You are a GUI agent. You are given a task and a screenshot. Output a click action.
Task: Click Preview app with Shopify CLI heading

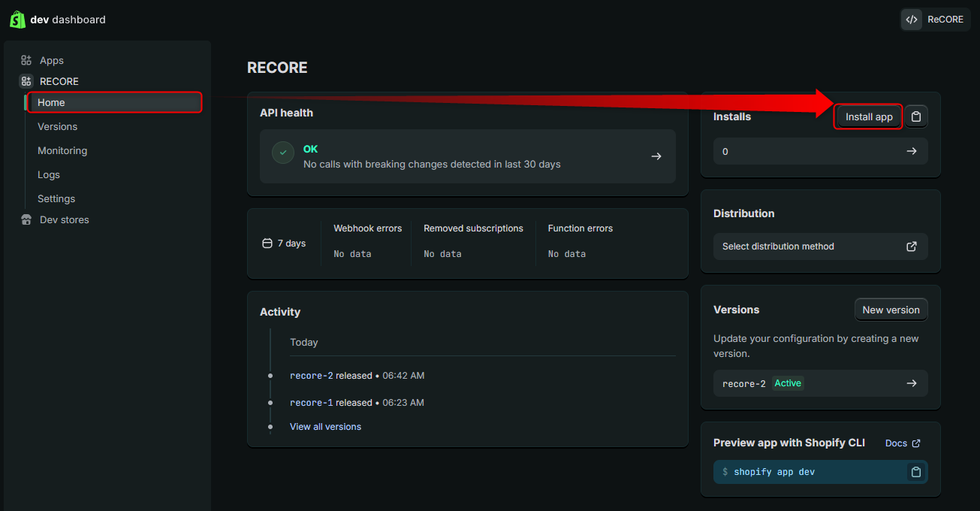click(x=789, y=443)
